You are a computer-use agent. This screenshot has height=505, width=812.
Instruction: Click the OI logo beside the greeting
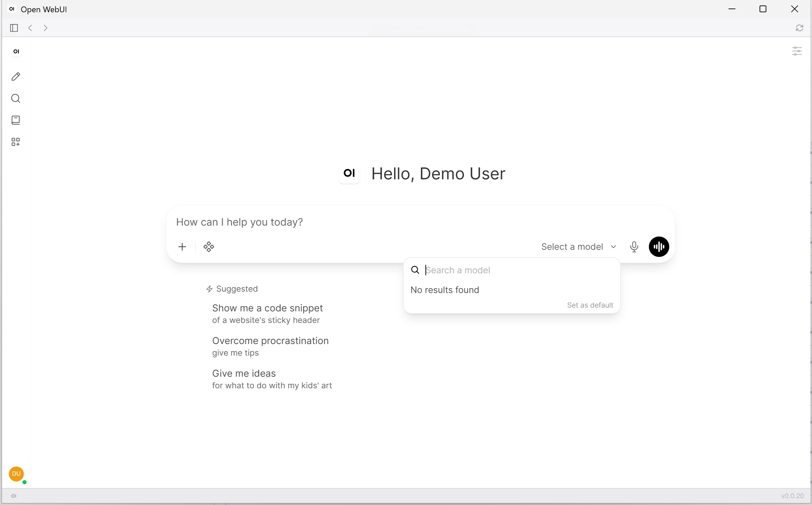point(349,173)
